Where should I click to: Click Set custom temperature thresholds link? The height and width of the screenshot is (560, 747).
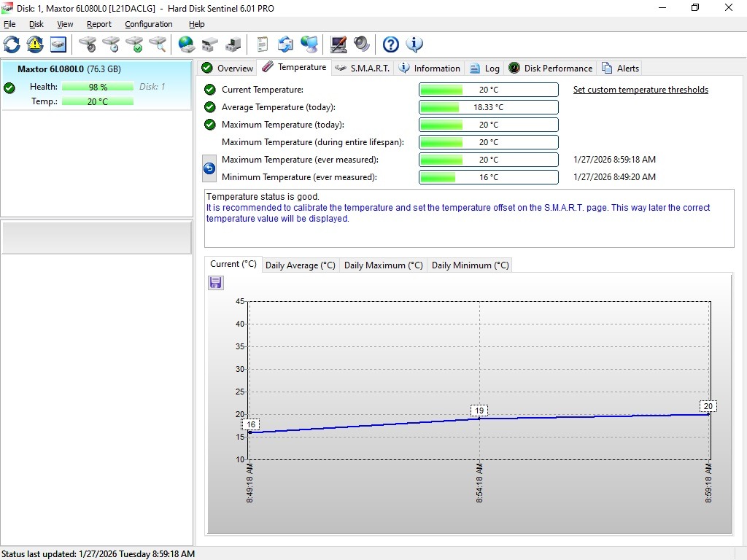click(640, 90)
